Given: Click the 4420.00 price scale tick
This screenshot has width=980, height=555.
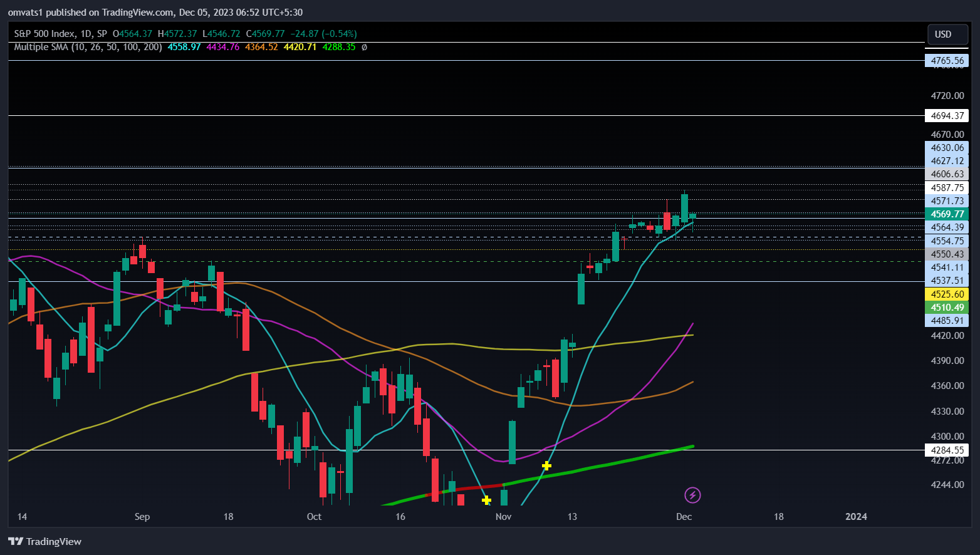Looking at the screenshot, I should click(947, 336).
